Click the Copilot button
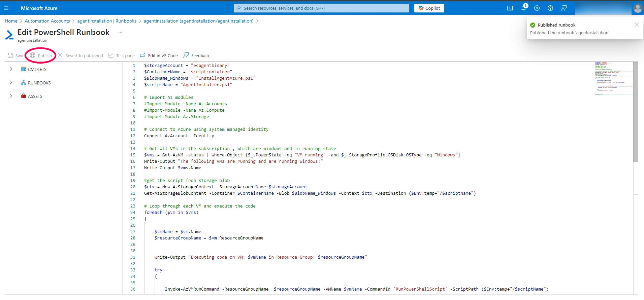Image resolution: width=644 pixels, height=300 pixels. coord(429,8)
